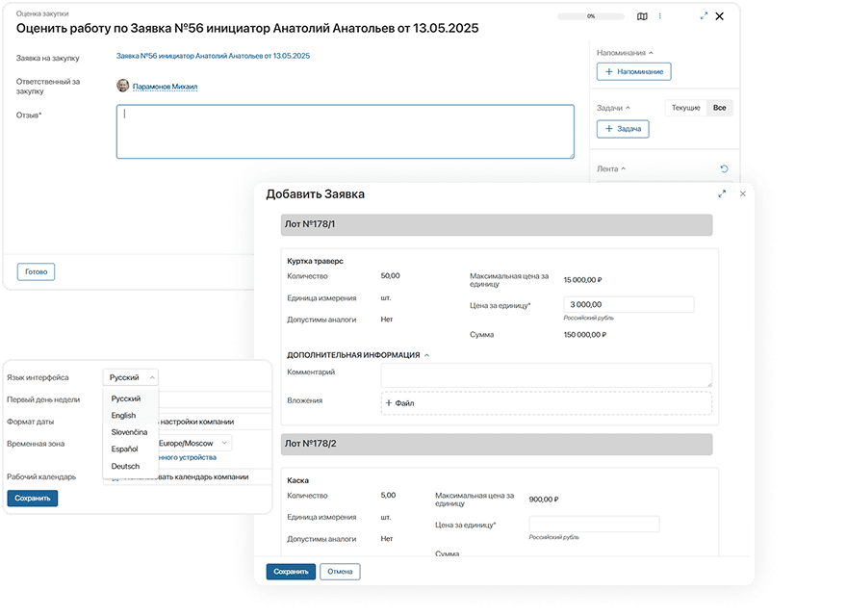Open the map icon in task header
Viewport: 847px width, 616px height.
click(x=642, y=16)
